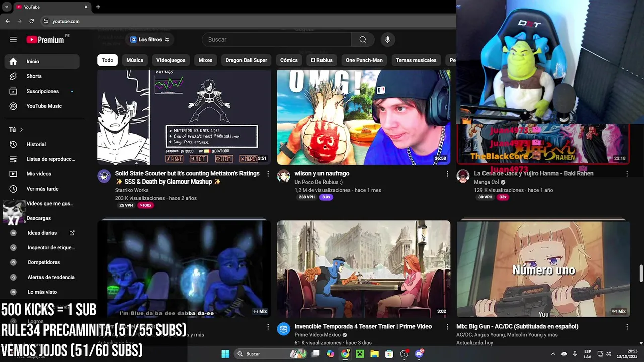Open options menu for Solid State Scouter
The image size is (644, 362).
[268, 174]
